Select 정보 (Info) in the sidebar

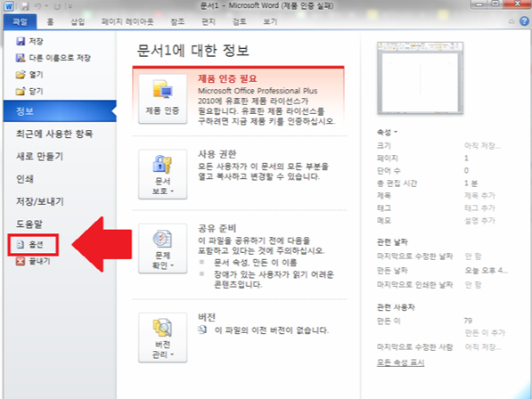60,111
